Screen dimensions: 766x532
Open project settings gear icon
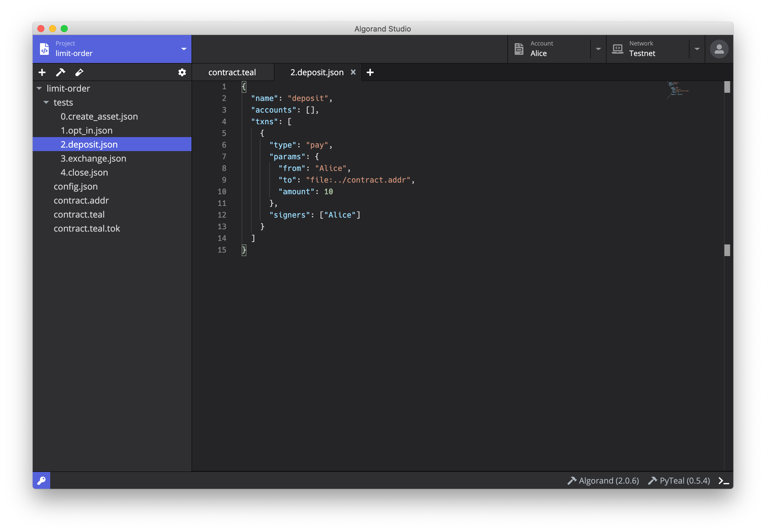point(182,72)
